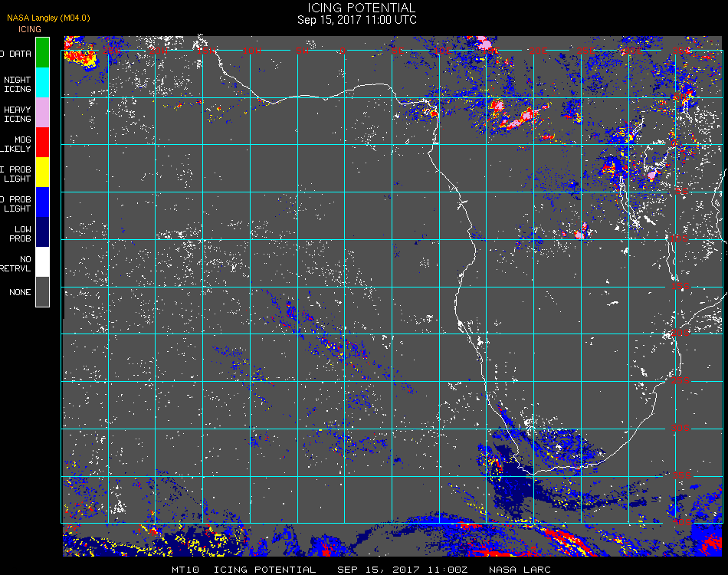728x575 pixels.
Task: Click the 20W longitude label
Action: (159, 50)
